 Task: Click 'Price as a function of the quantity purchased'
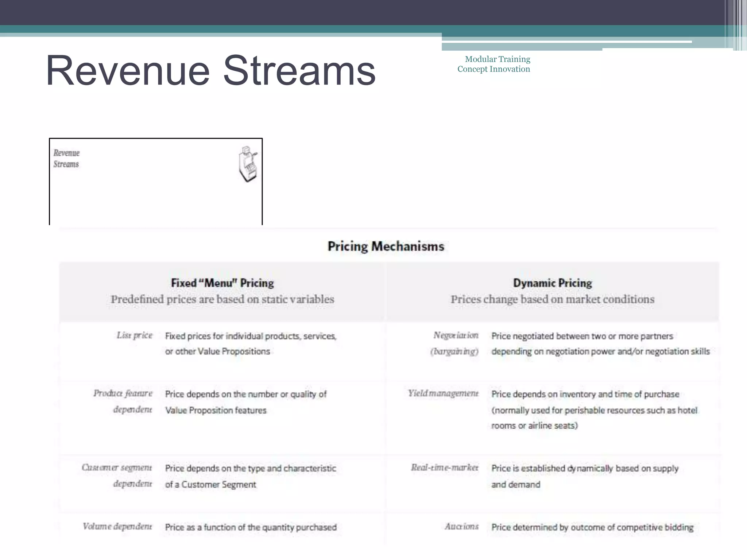pyautogui.click(x=251, y=527)
